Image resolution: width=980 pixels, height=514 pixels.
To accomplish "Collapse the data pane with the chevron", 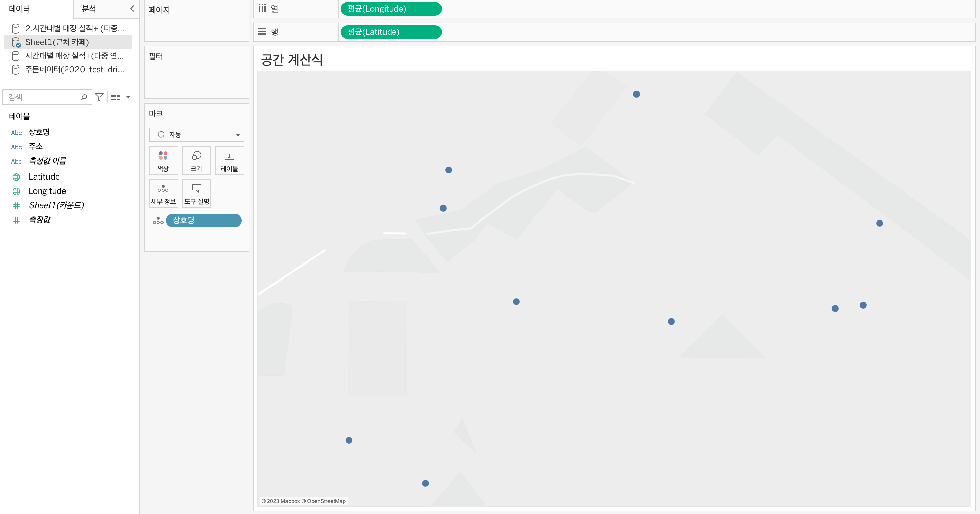I will [132, 9].
